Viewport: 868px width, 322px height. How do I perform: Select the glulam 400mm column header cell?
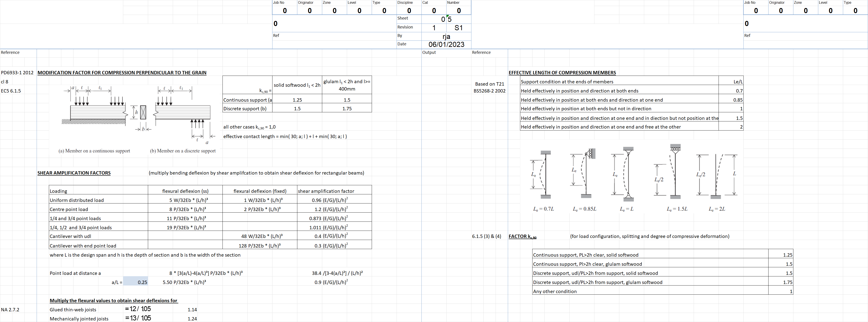[x=347, y=85]
